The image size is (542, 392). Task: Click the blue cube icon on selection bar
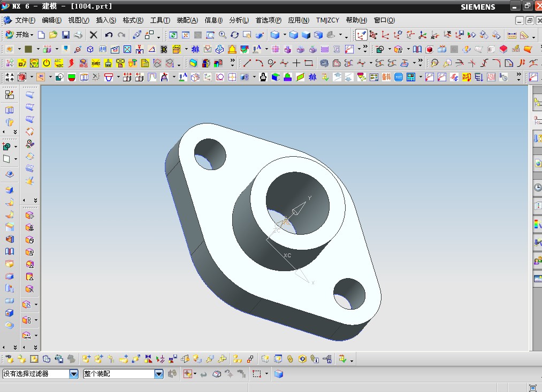tap(279, 374)
